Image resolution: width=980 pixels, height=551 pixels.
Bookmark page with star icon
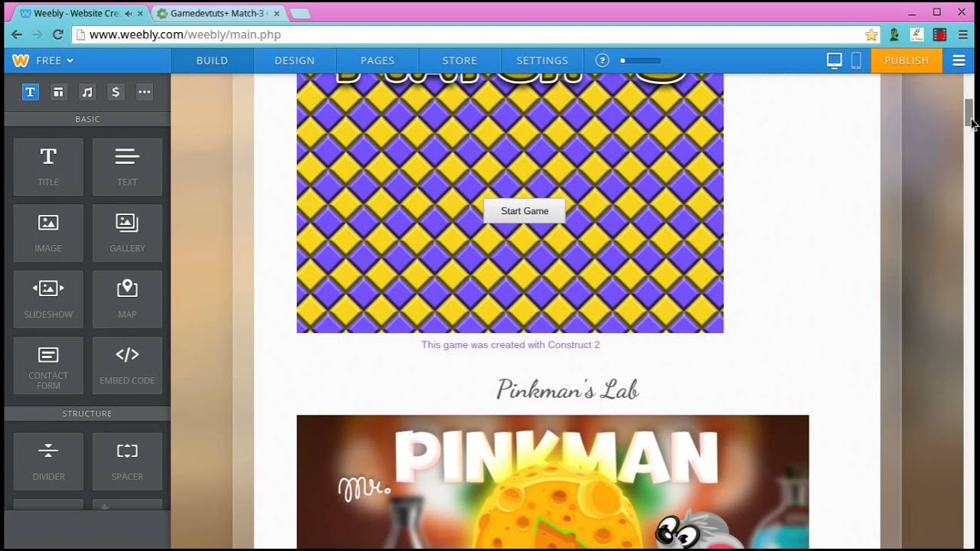pyautogui.click(x=871, y=34)
